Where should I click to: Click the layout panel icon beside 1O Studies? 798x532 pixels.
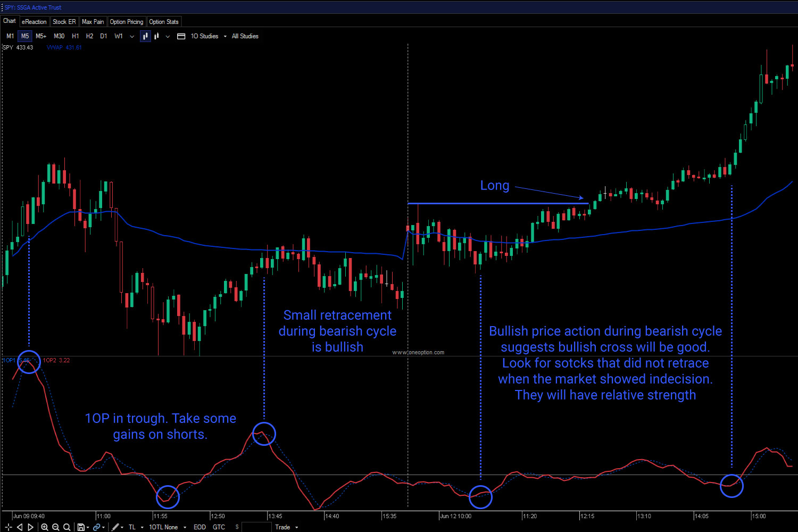pos(181,36)
